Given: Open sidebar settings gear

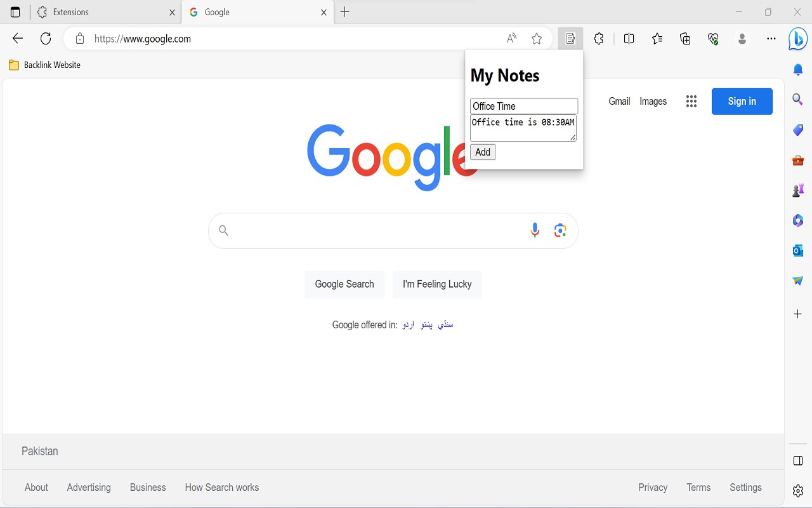Looking at the screenshot, I should 798,491.
